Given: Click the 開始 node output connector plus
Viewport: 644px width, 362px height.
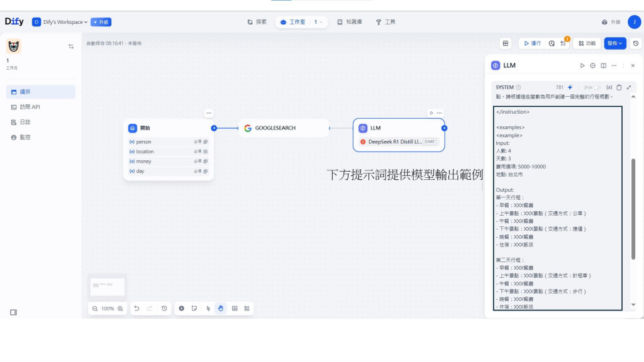Looking at the screenshot, I should coord(214,128).
